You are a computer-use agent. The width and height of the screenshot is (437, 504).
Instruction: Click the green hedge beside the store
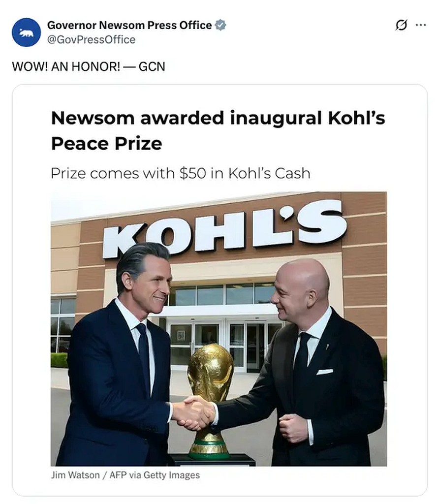point(59,360)
